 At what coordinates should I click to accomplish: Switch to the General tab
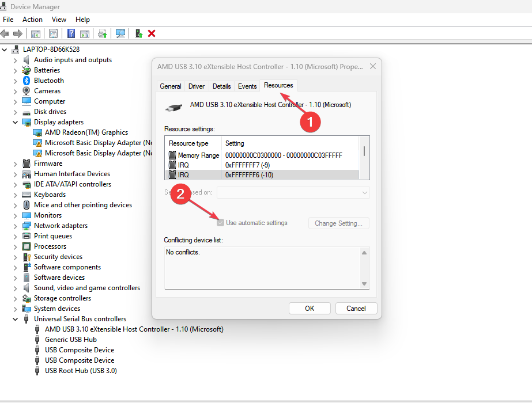171,86
